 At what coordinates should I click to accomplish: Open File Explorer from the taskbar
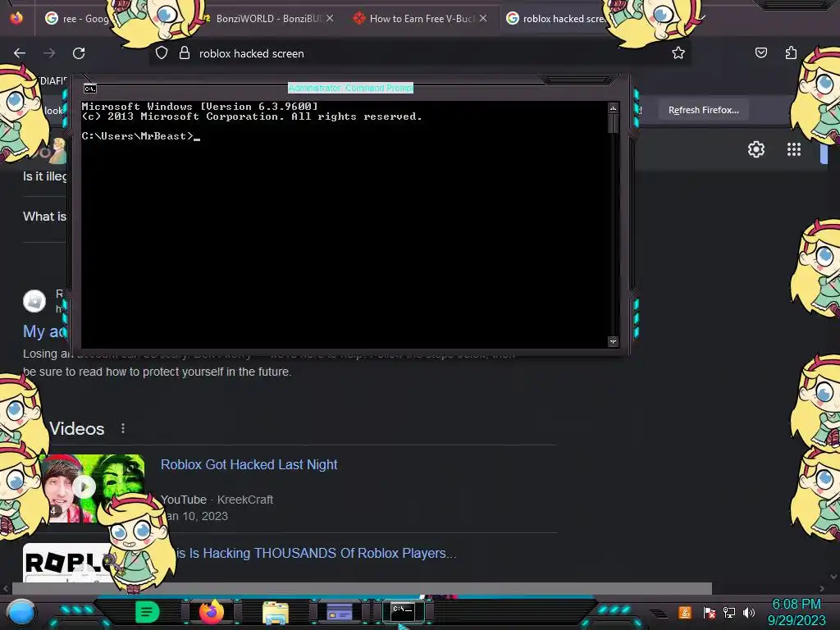click(x=276, y=613)
